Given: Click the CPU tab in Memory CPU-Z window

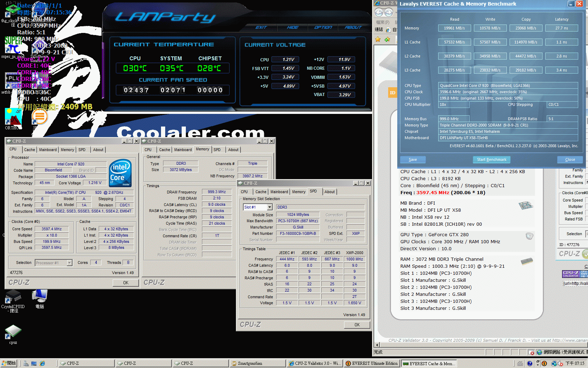Looking at the screenshot, I should (x=148, y=150).
